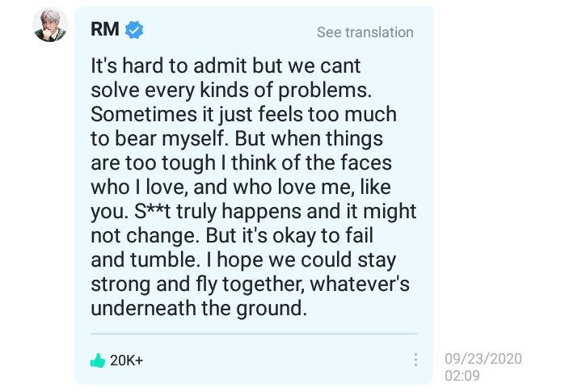Like the post with the thumbs-up icon

[x=98, y=360]
